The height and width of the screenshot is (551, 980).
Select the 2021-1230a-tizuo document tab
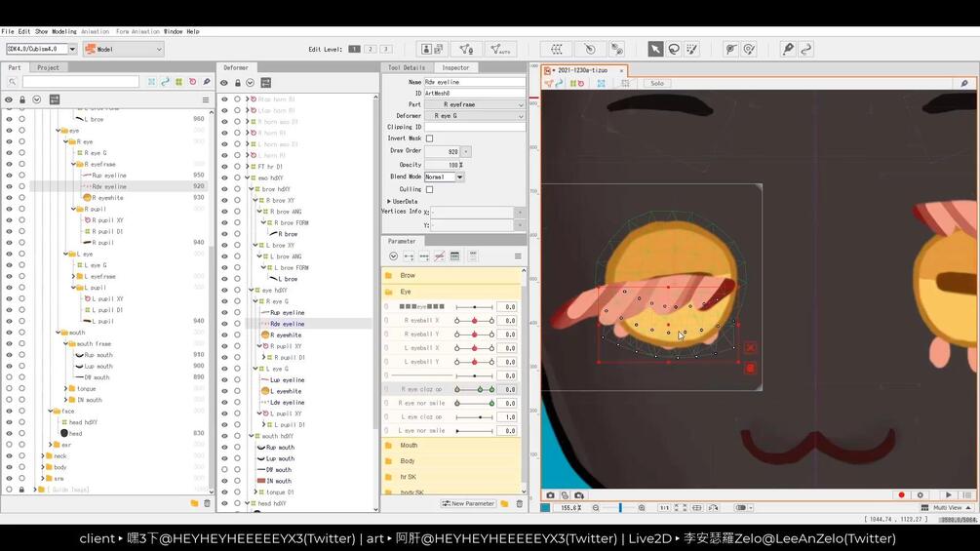click(584, 70)
